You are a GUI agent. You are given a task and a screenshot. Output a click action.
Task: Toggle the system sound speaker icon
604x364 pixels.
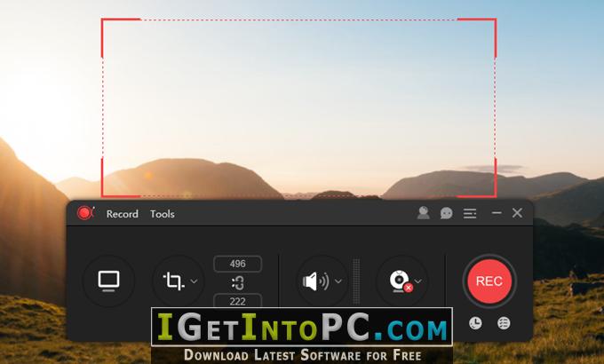click(x=315, y=281)
